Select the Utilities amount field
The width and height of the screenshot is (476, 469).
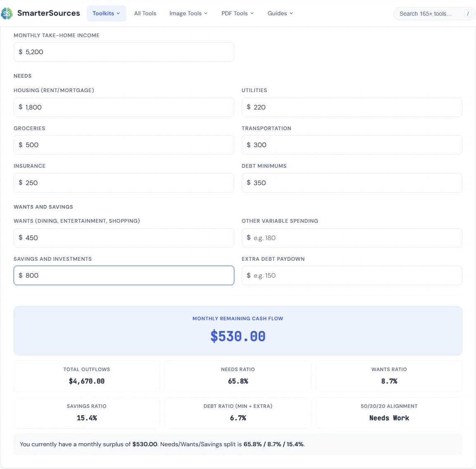click(352, 107)
